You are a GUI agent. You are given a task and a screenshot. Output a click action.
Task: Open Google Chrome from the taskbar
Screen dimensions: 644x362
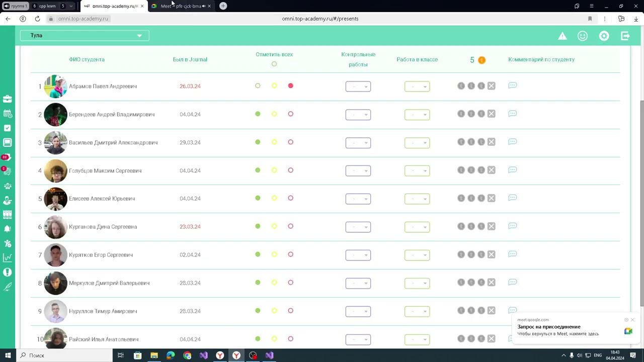(x=187, y=355)
